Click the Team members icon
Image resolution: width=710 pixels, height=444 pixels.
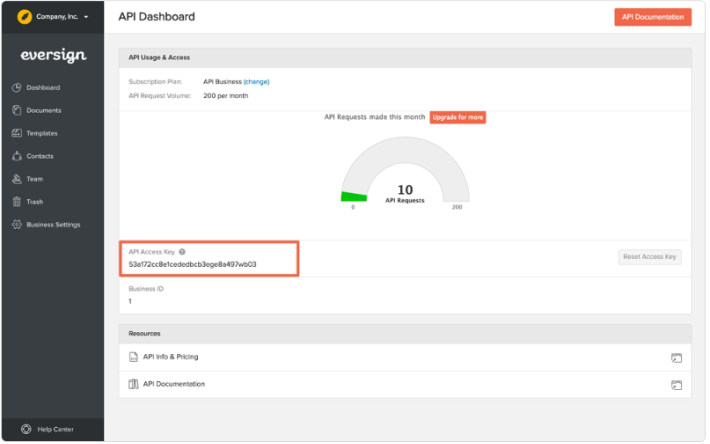(17, 179)
